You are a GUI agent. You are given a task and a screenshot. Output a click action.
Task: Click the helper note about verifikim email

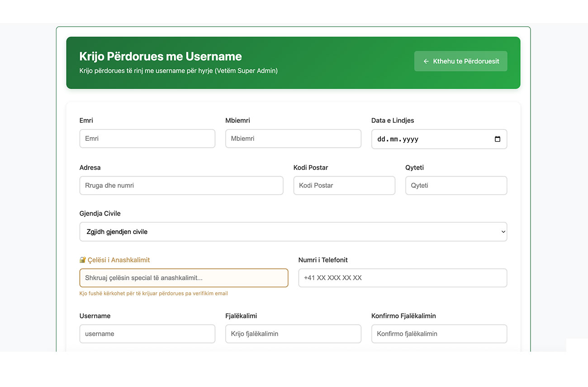pos(153,293)
